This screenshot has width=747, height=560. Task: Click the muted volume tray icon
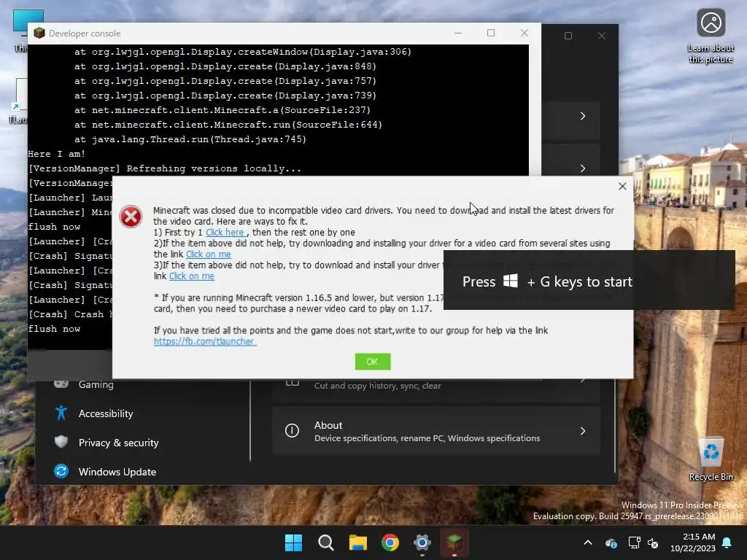pos(653,542)
